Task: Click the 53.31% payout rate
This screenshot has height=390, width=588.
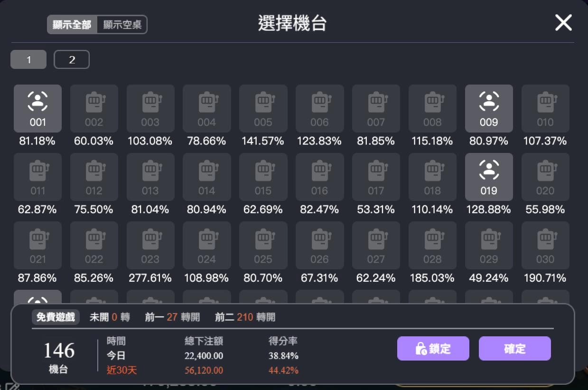Action: 375,209
